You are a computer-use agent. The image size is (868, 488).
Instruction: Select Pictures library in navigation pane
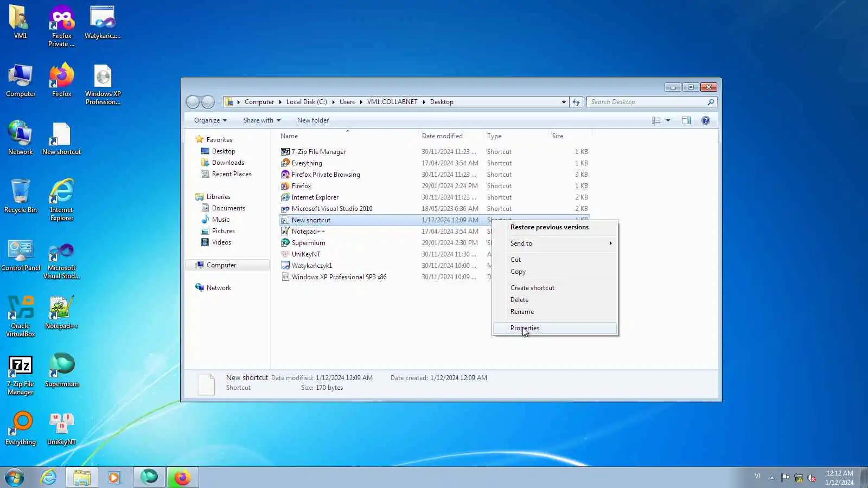click(223, 231)
